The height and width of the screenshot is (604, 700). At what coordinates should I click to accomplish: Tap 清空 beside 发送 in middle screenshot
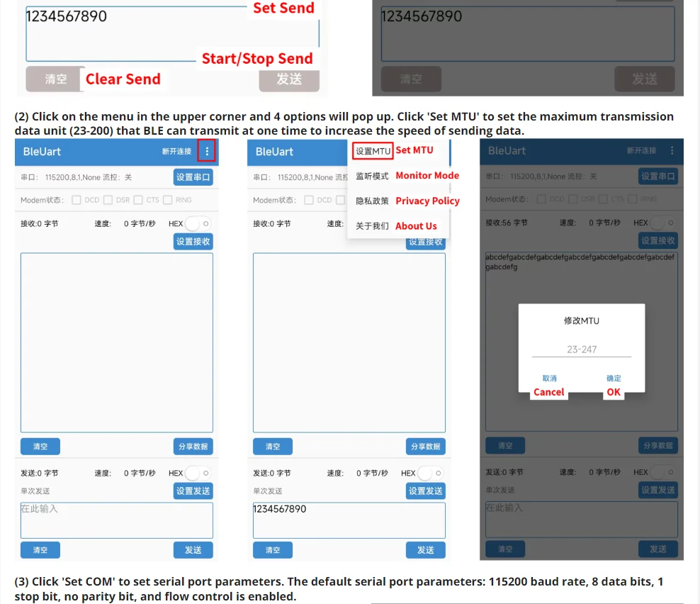pyautogui.click(x=273, y=550)
